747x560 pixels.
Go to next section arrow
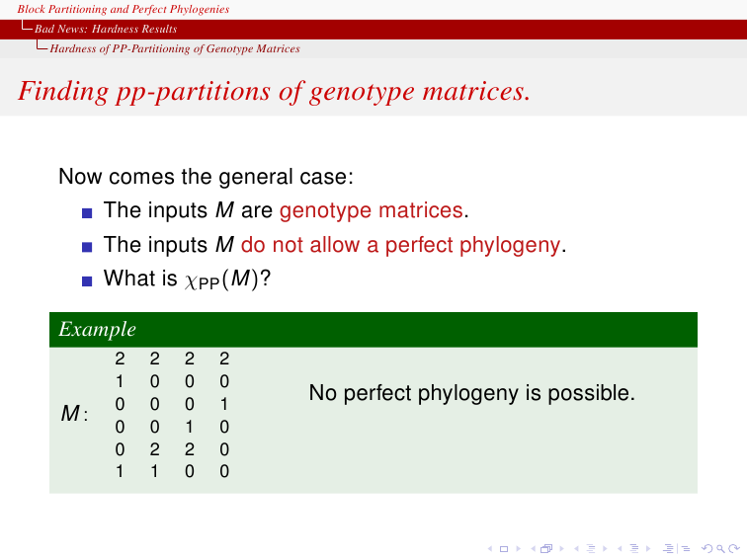point(648,548)
